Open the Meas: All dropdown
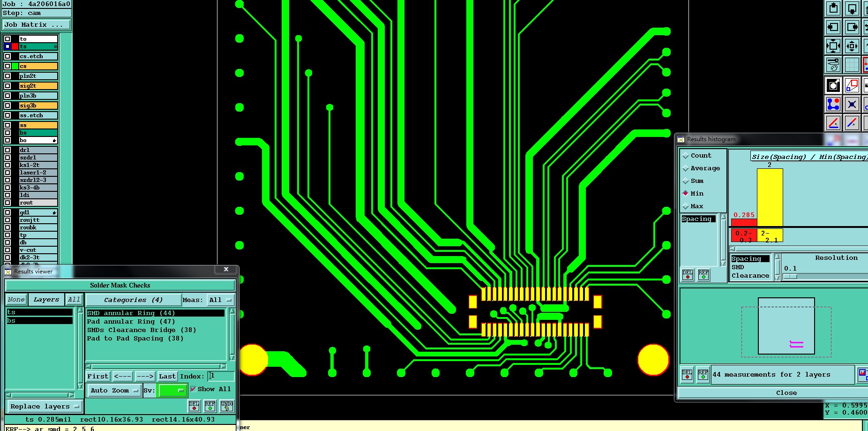868x431 pixels. [220, 300]
